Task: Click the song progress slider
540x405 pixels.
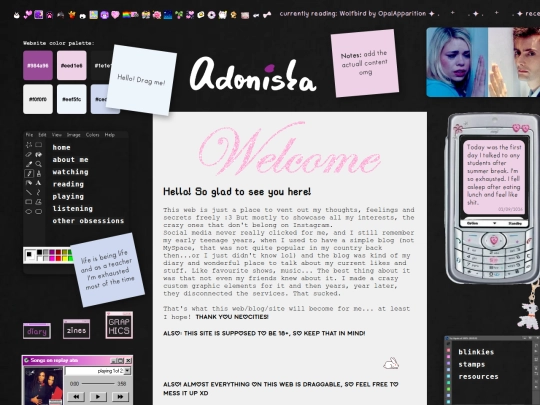Action: [98, 384]
